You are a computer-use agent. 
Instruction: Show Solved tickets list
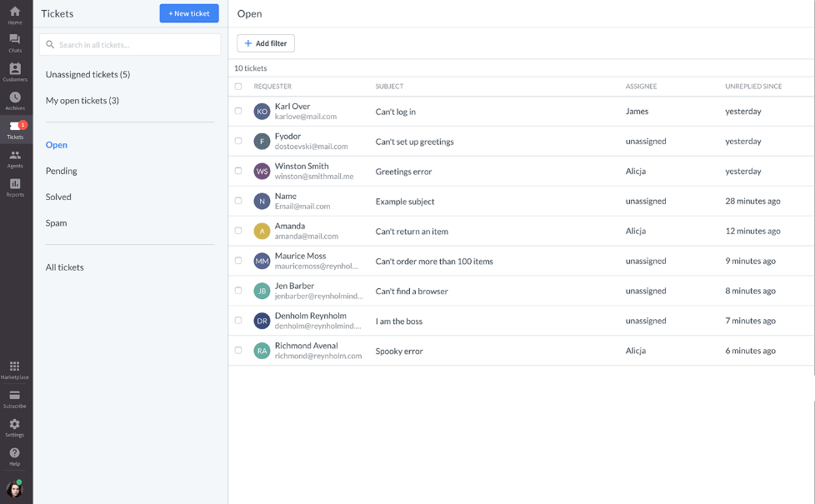[58, 197]
